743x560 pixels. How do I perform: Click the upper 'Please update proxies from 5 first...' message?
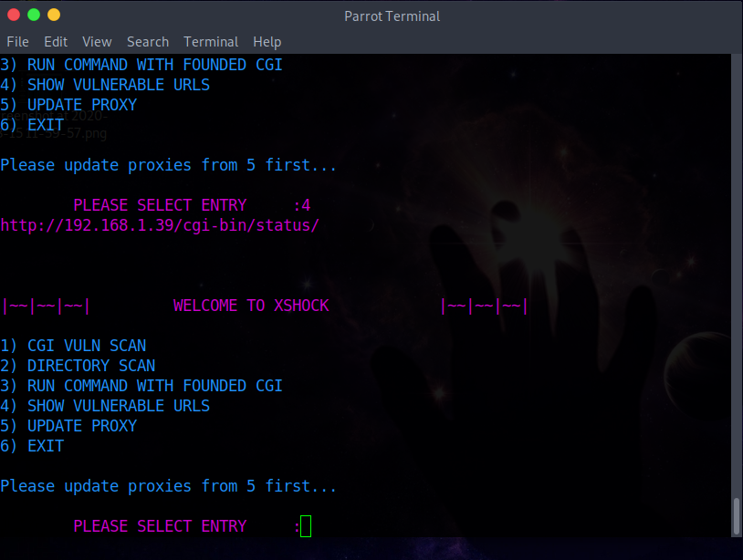(168, 165)
